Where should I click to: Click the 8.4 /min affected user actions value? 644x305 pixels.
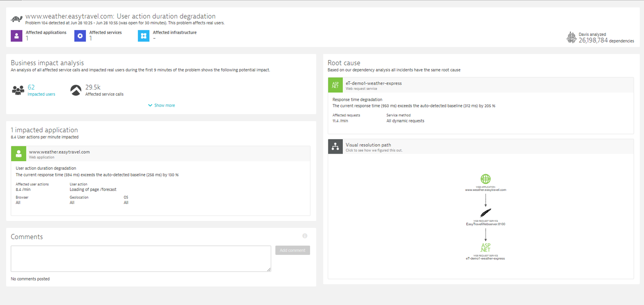pyautogui.click(x=22, y=189)
